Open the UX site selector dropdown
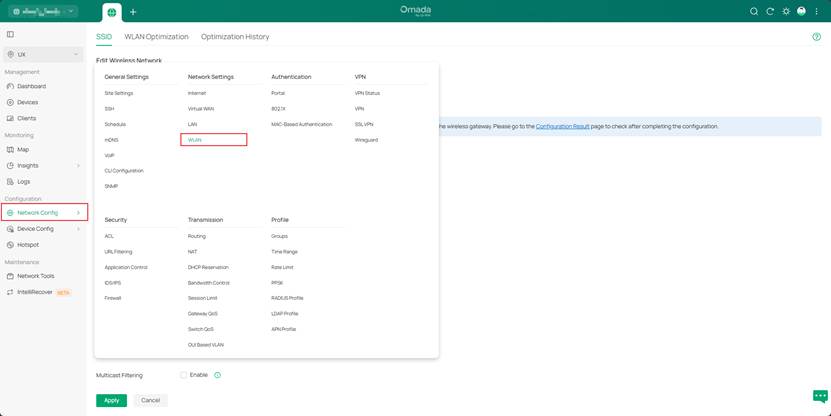 click(44, 54)
